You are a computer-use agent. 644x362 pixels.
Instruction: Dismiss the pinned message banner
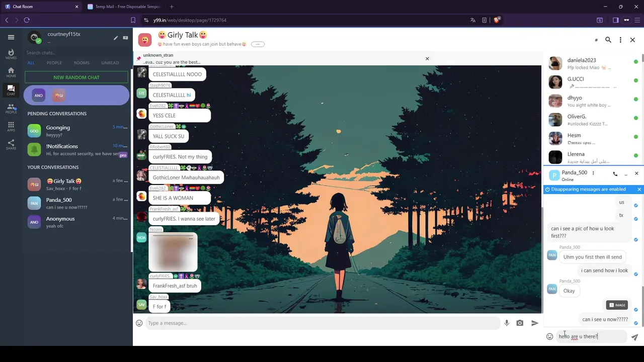pyautogui.click(x=427, y=59)
